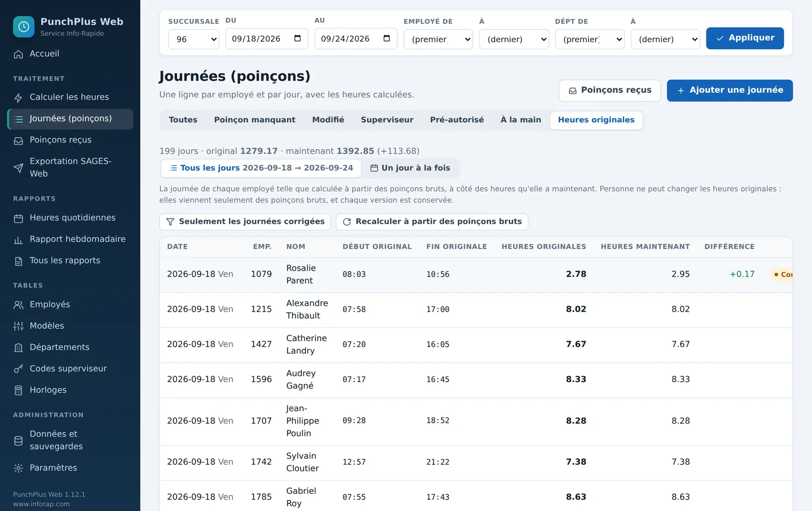Image resolution: width=812 pixels, height=511 pixels.
Task: Open Journées (poinçons) sidebar item
Action: click(x=70, y=119)
